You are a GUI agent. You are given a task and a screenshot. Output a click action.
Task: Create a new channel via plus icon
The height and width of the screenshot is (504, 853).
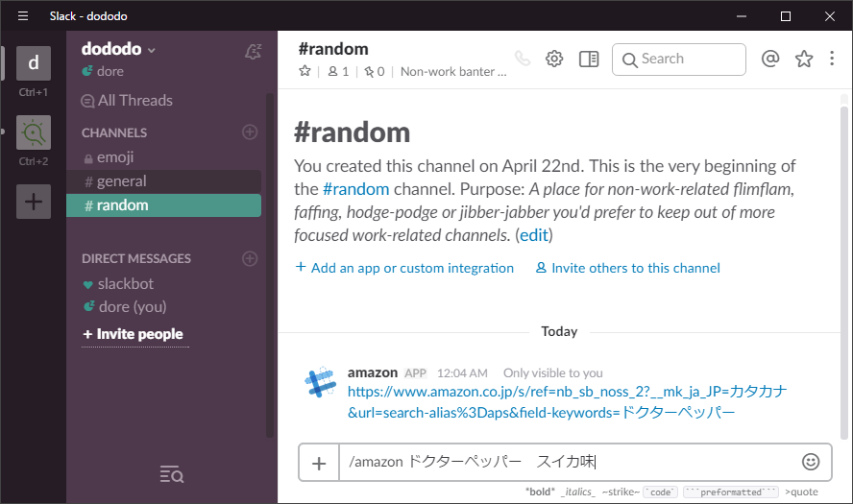click(x=250, y=132)
